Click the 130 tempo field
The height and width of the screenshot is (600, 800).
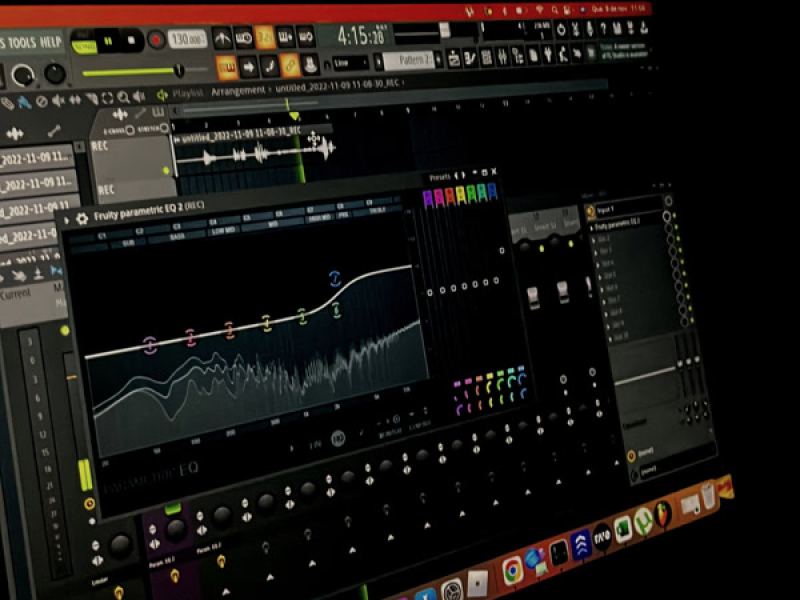pyautogui.click(x=185, y=39)
